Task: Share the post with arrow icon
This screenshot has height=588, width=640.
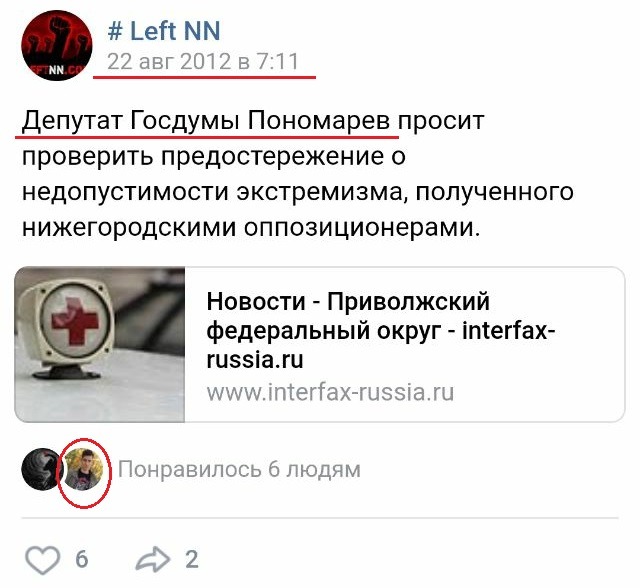Action: (153, 559)
